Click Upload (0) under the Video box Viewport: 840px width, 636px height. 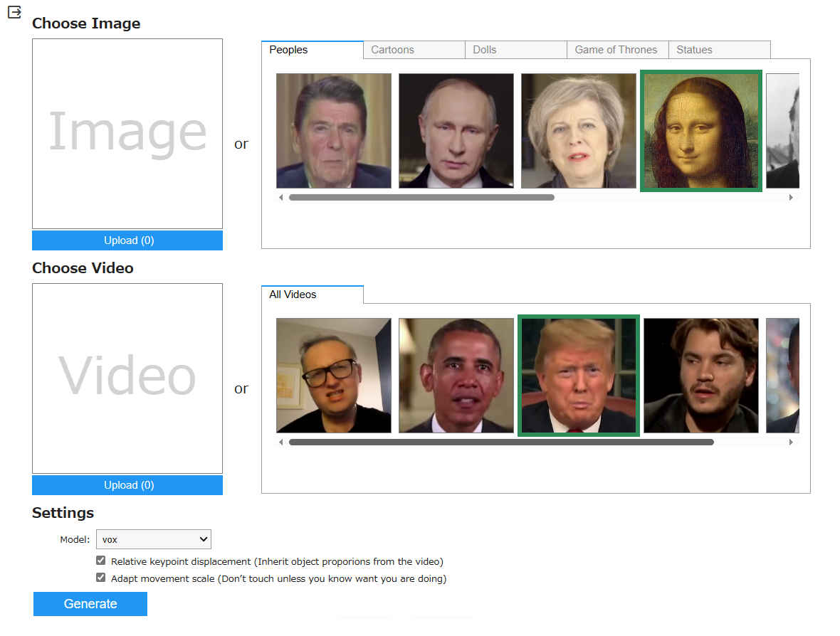(127, 485)
